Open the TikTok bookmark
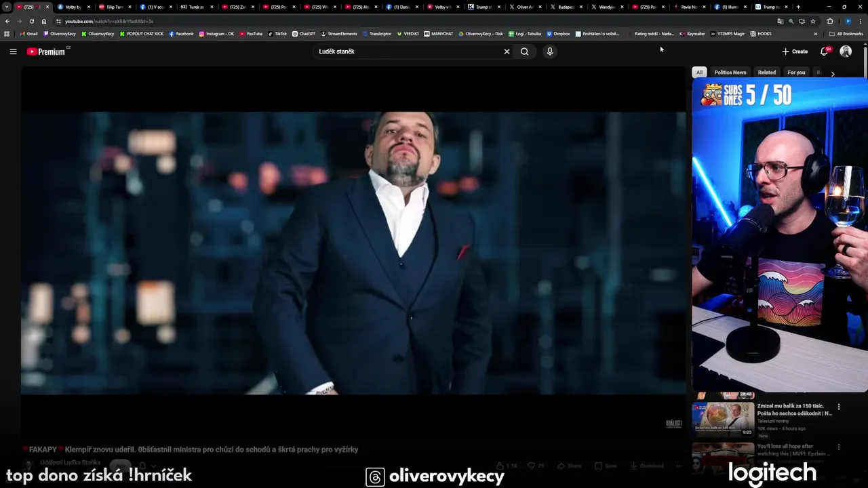This screenshot has height=488, width=868. pyautogui.click(x=277, y=33)
